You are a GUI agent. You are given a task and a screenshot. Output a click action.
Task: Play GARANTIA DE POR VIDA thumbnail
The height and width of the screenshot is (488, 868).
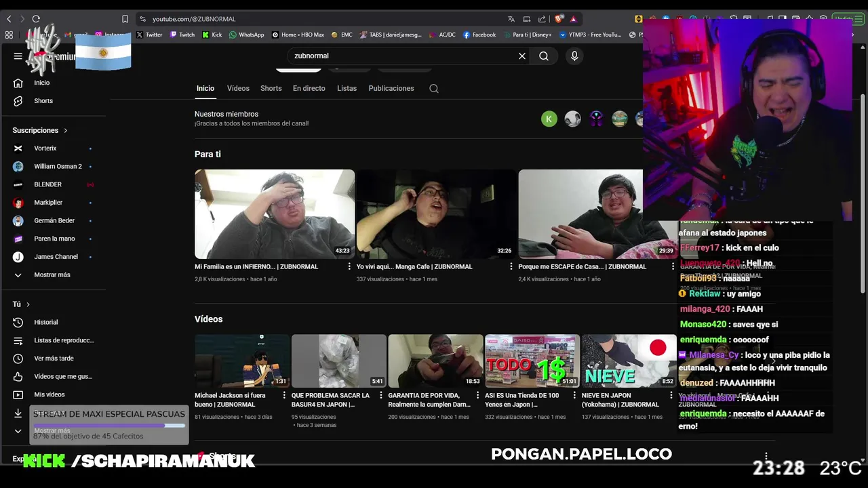tap(435, 361)
